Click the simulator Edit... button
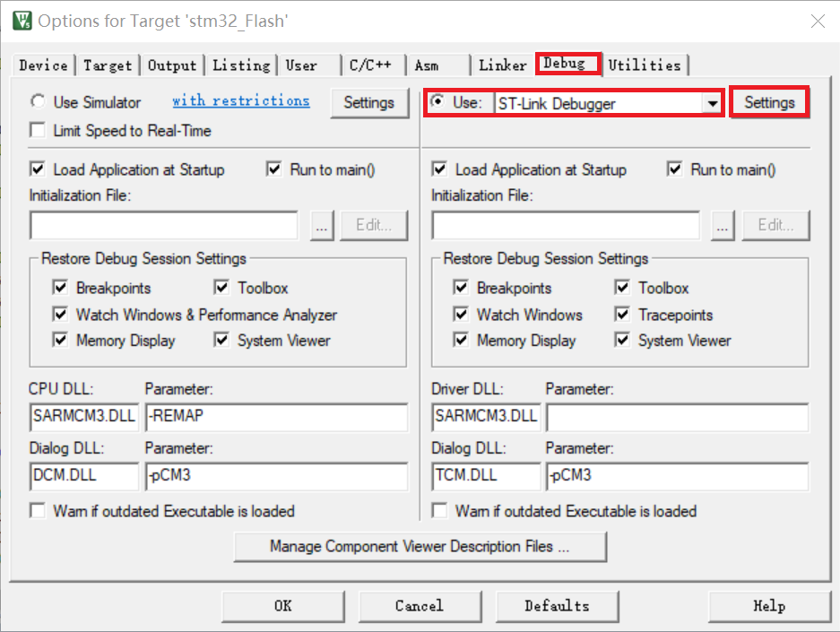Image resolution: width=840 pixels, height=632 pixels. click(x=374, y=226)
